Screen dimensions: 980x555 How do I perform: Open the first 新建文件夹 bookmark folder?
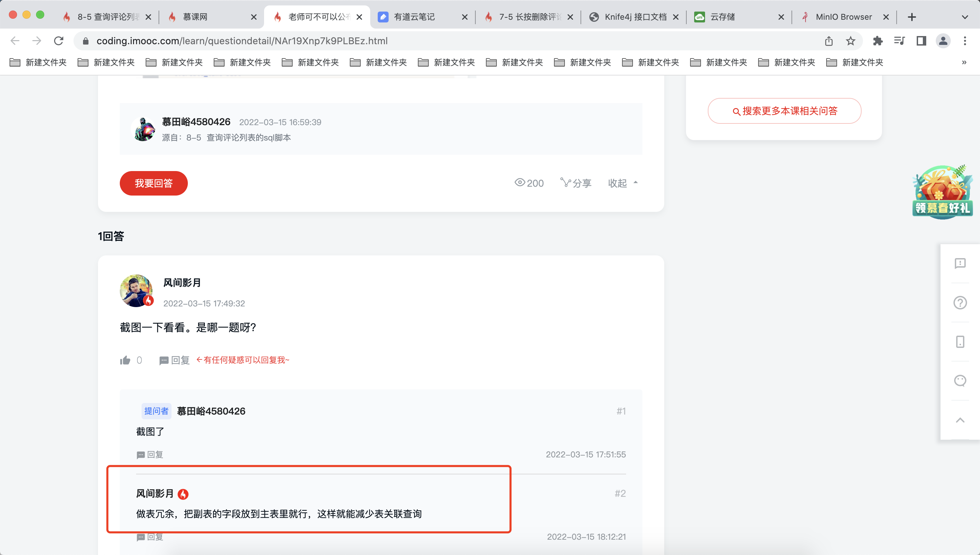click(x=38, y=62)
